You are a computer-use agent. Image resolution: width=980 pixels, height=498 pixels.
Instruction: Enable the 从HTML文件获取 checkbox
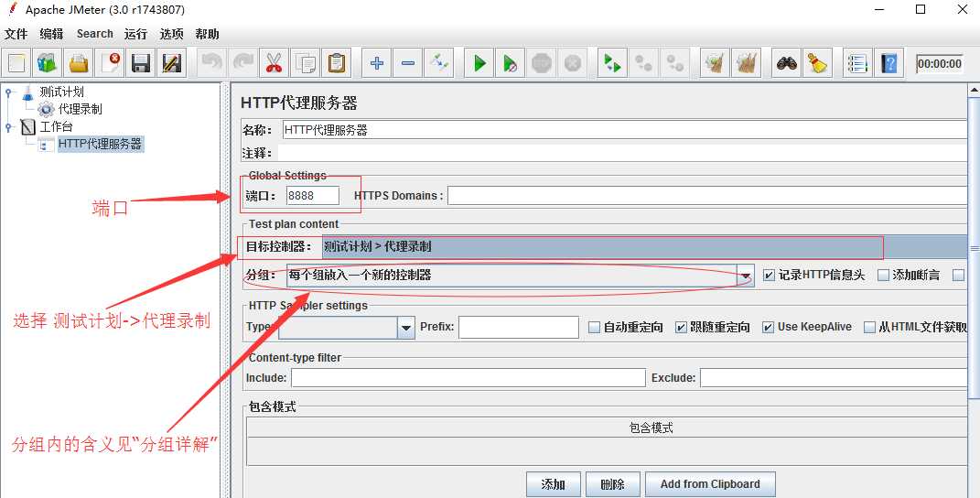pos(869,327)
